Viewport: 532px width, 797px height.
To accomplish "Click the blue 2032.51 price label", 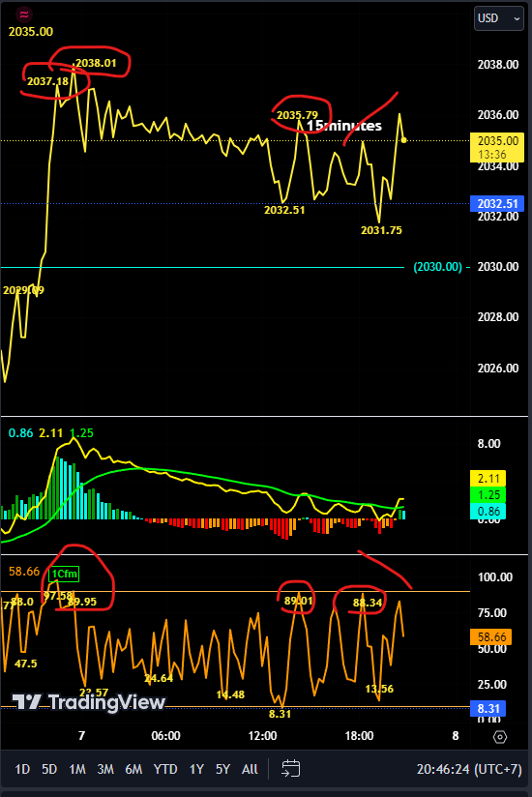I will click(497, 204).
